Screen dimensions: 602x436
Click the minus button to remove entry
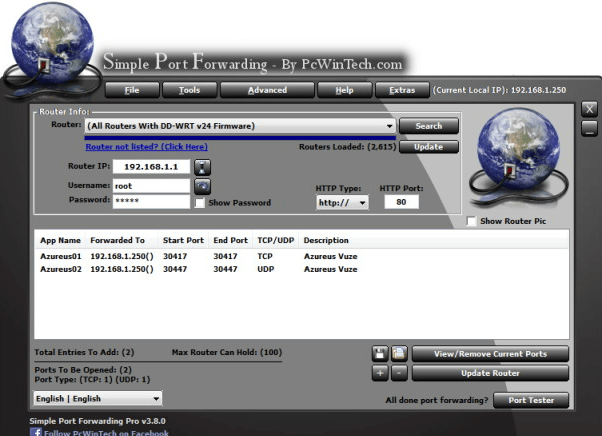pos(399,373)
